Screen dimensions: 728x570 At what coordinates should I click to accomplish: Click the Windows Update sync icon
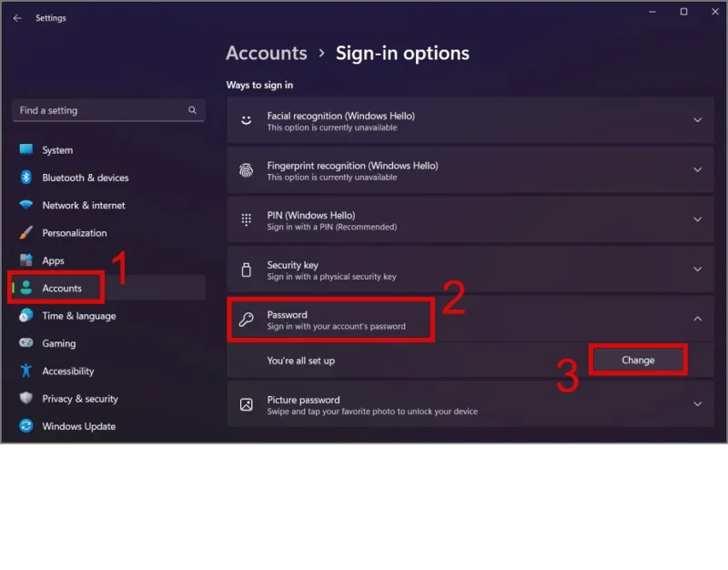26,425
